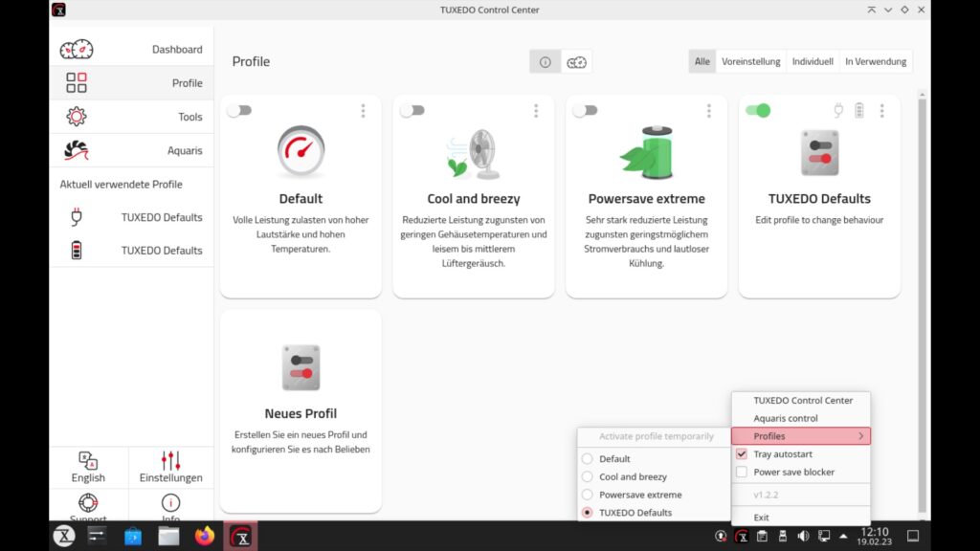Open the Dashboard sidebar label
Image resolution: width=980 pixels, height=551 pixels.
[177, 50]
